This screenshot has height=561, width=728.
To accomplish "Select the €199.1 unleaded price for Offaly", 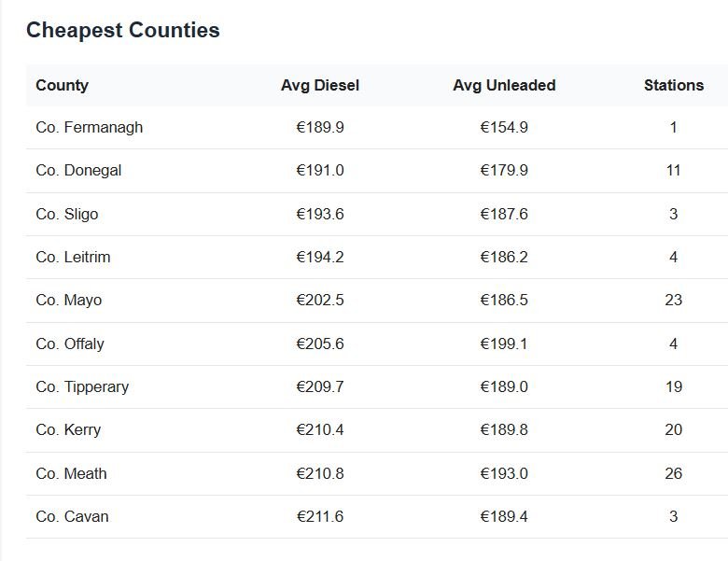I will (x=504, y=344).
